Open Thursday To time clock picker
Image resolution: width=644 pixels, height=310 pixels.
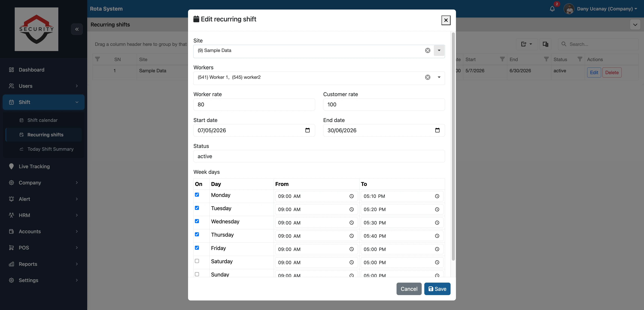pos(437,236)
